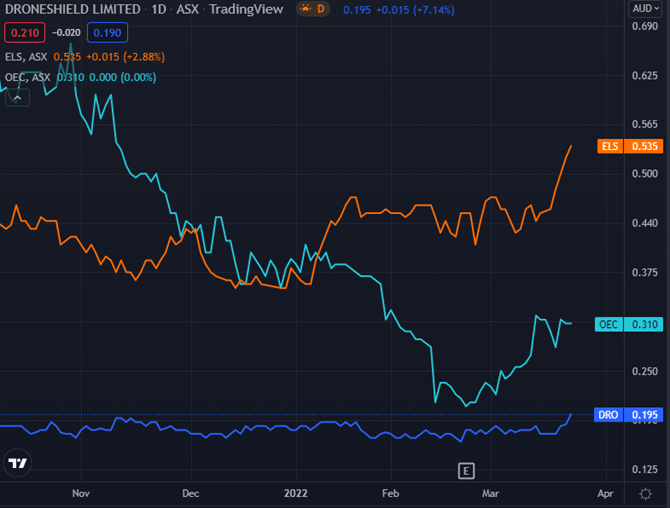Open the chart settings gear icon
The image size is (670, 508).
click(645, 494)
